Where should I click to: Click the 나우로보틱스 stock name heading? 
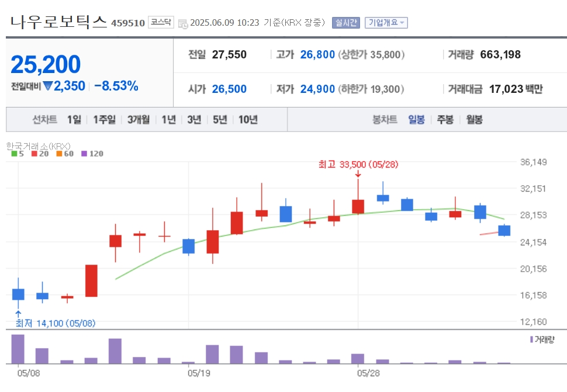(x=58, y=22)
